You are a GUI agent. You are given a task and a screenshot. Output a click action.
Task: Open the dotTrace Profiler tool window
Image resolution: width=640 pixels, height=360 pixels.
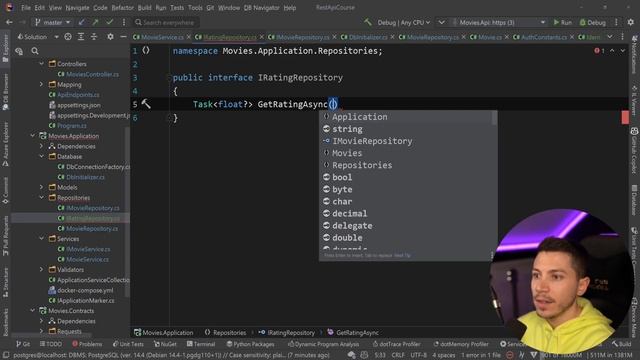(396, 344)
